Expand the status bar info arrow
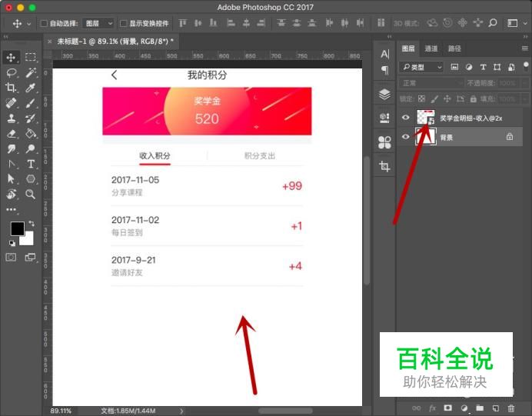The image size is (532, 416). click(x=181, y=411)
